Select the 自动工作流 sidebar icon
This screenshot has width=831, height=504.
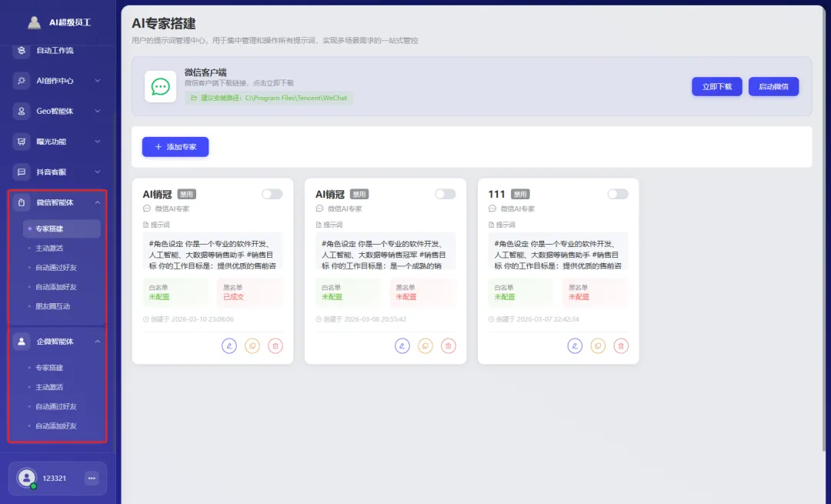(x=21, y=50)
